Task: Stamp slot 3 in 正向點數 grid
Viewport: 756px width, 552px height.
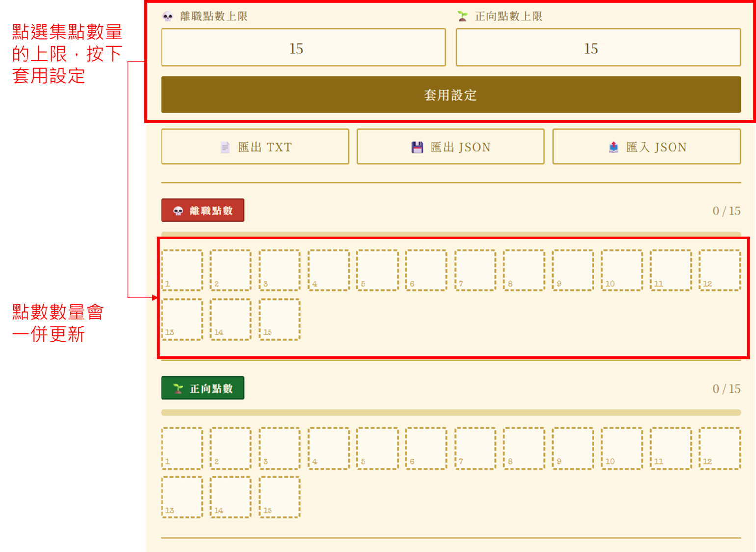Action: click(280, 448)
